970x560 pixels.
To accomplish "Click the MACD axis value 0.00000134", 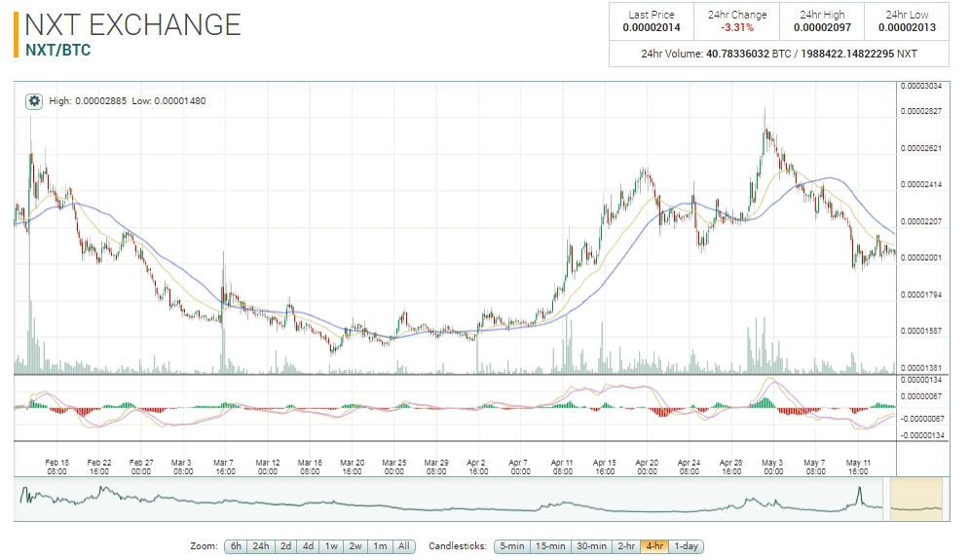I will [x=921, y=380].
